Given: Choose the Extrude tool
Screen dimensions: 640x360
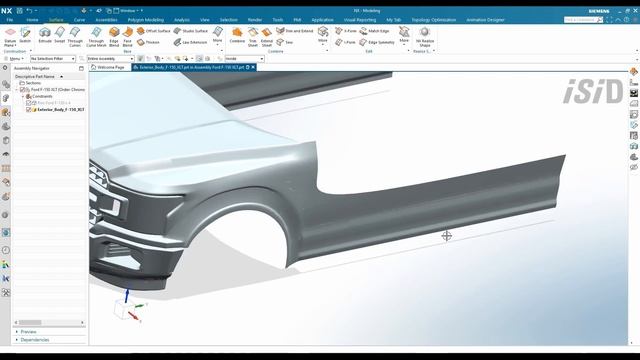Looking at the screenshot, I should (45, 35).
